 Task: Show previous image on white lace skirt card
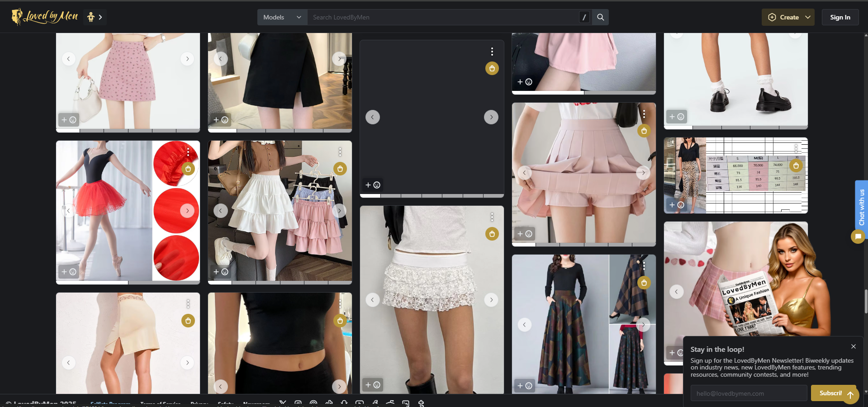tap(372, 300)
